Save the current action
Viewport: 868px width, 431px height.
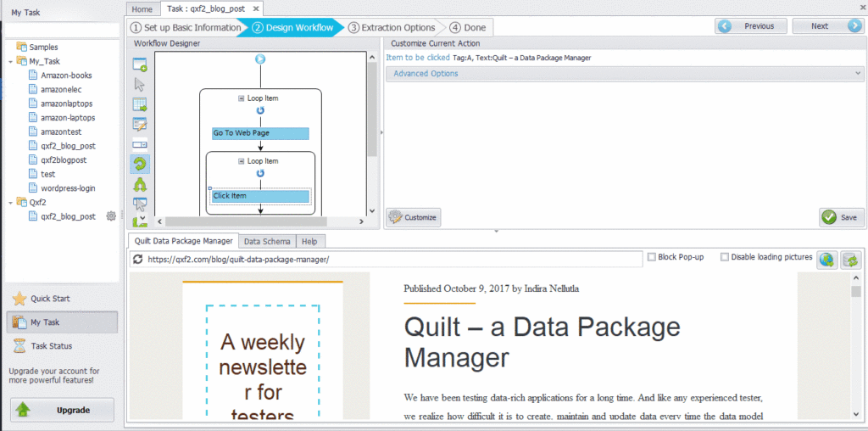pyautogui.click(x=842, y=218)
